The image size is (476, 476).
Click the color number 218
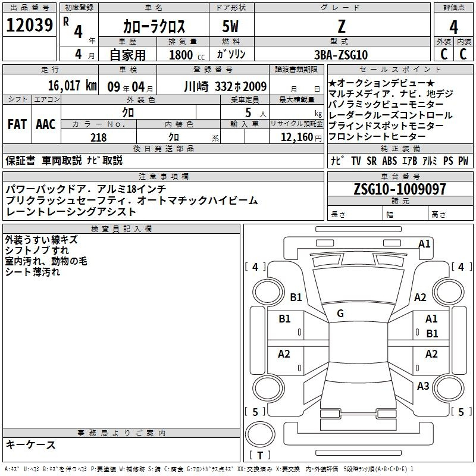click(x=99, y=137)
